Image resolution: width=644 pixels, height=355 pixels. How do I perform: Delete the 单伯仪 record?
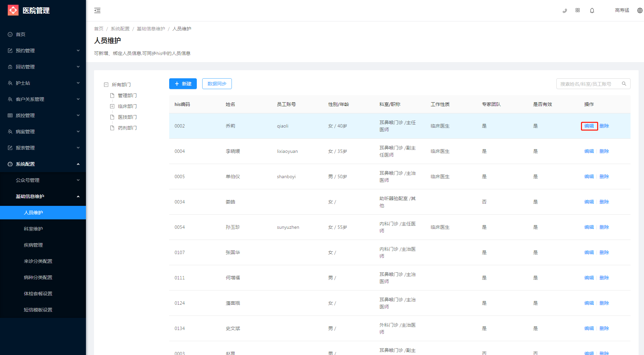[x=604, y=176]
